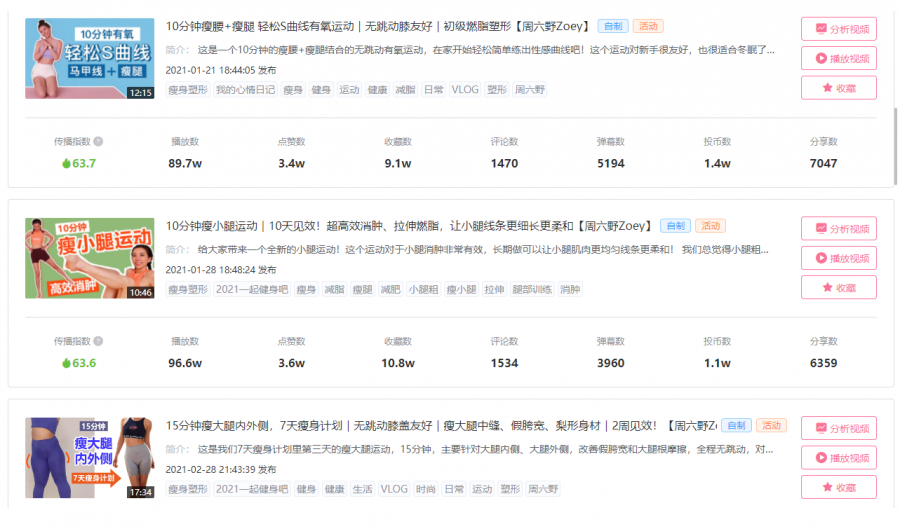Click the vertical page scrollbar
This screenshot has width=900, height=529.
[895, 146]
